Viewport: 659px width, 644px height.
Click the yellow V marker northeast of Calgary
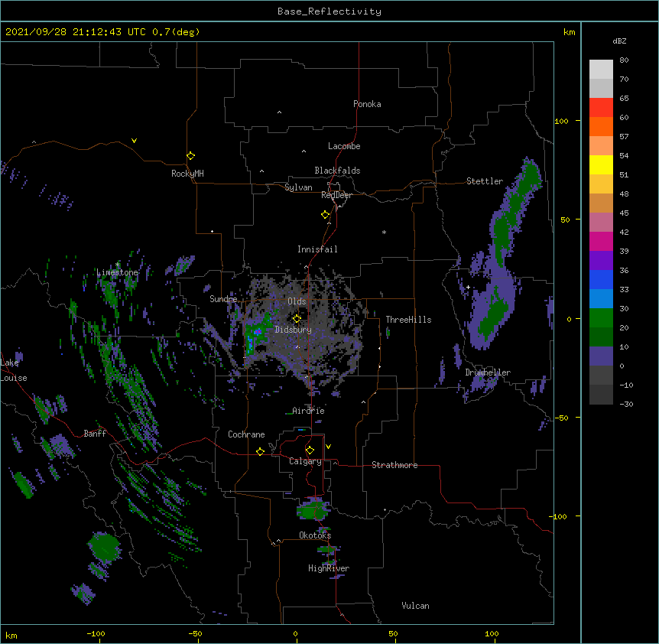point(328,447)
